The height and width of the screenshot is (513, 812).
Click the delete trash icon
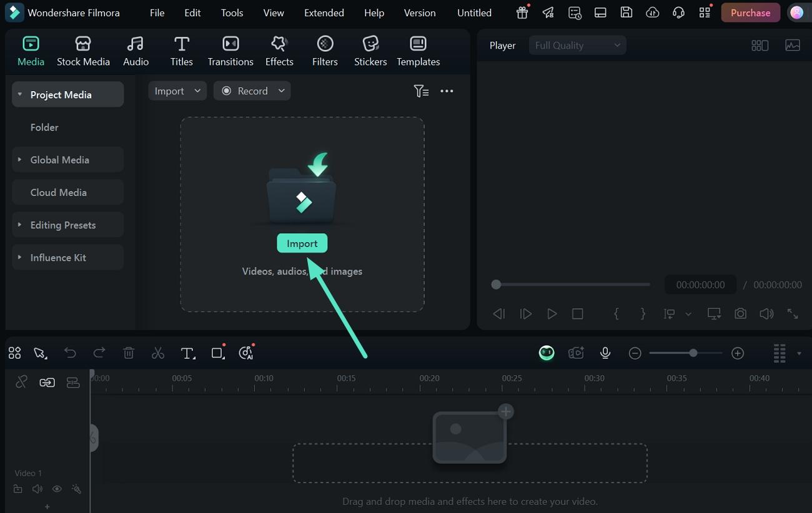[129, 353]
